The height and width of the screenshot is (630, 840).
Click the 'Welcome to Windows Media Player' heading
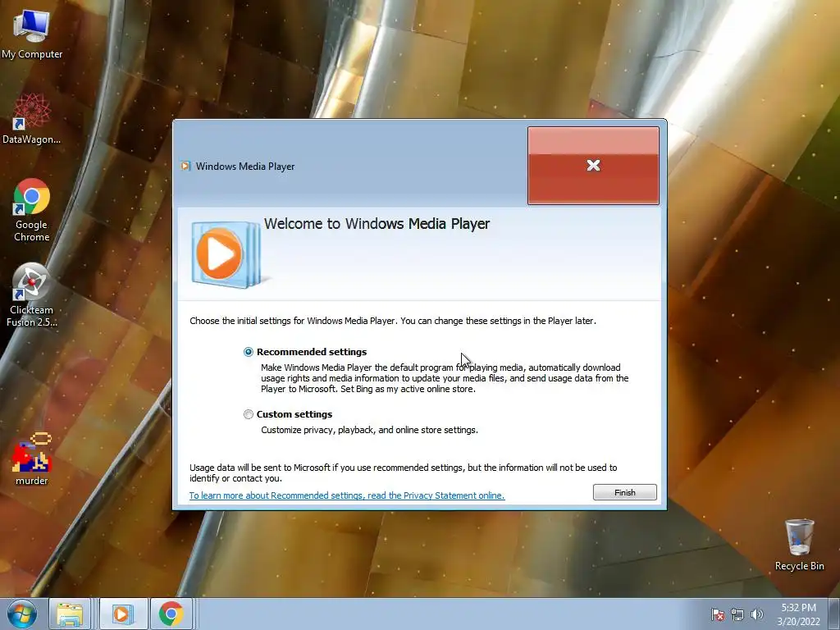(x=377, y=223)
